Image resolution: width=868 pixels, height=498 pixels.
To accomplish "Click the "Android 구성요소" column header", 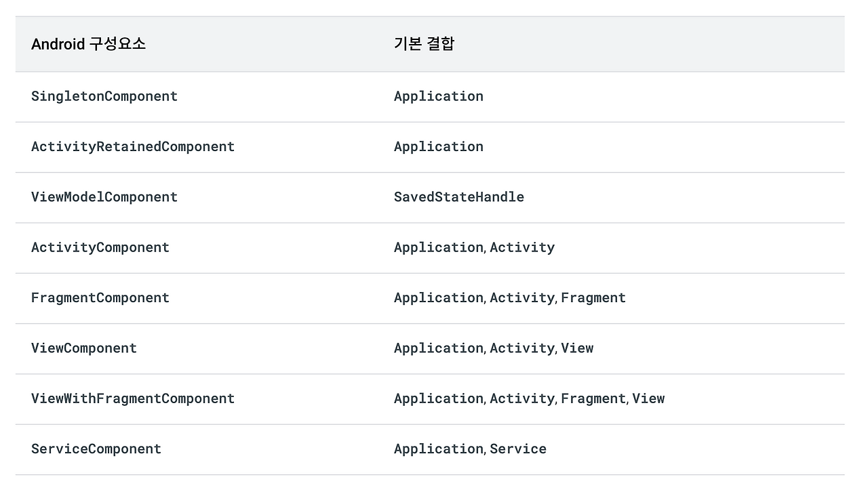I will pyautogui.click(x=88, y=45).
